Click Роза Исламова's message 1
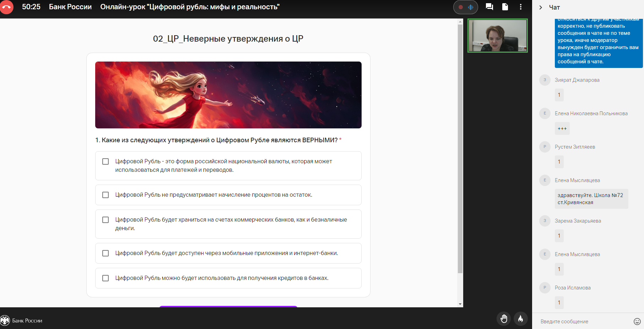 point(559,303)
